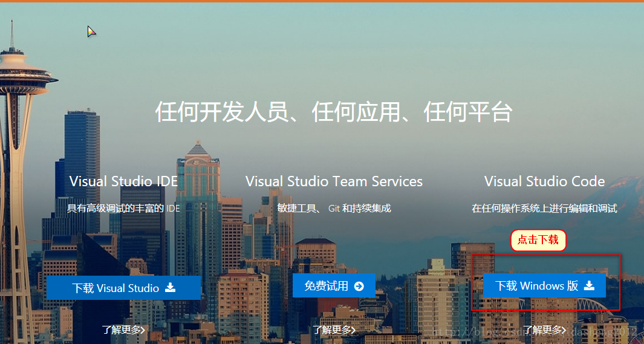Viewport: 644px width, 344px height.
Task: Click the Visual Studio Code heading
Action: [544, 181]
